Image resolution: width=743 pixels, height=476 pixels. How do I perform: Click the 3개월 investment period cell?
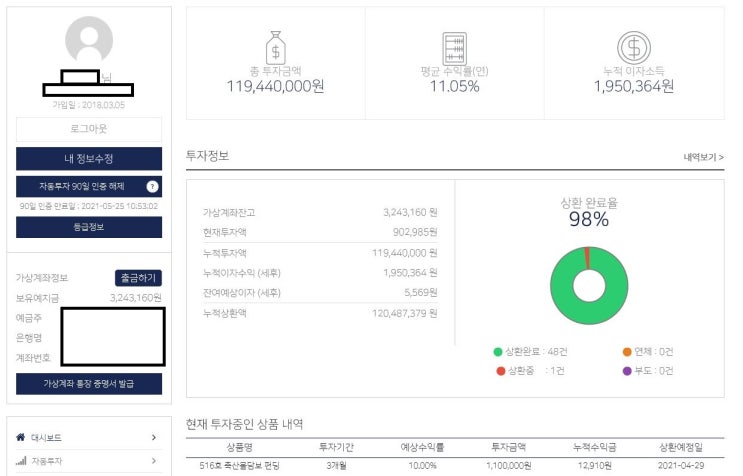coord(336,466)
